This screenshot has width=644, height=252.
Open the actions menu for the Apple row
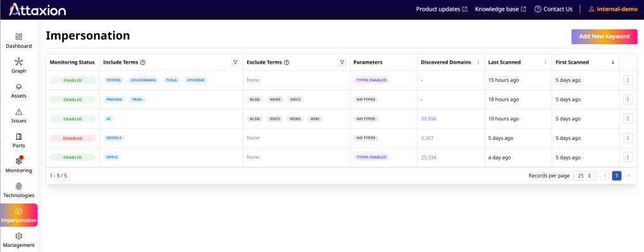coord(628,157)
